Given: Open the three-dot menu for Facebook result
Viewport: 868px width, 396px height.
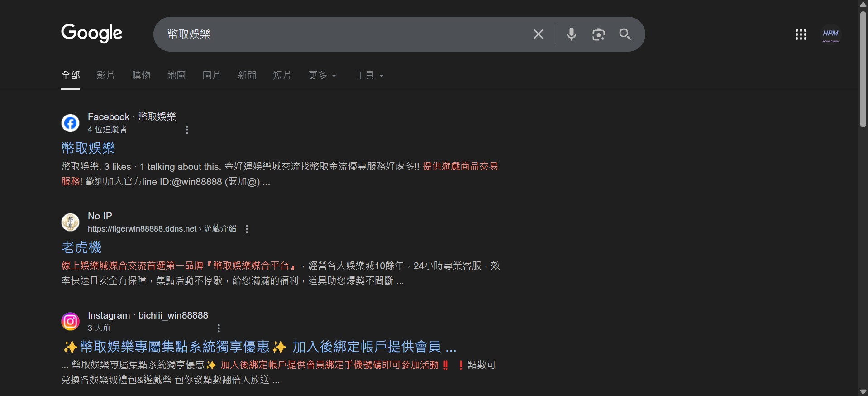Looking at the screenshot, I should [187, 130].
